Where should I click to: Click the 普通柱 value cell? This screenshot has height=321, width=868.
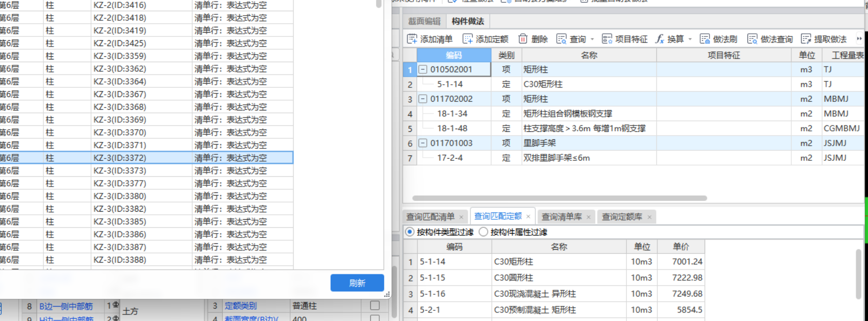point(326,306)
